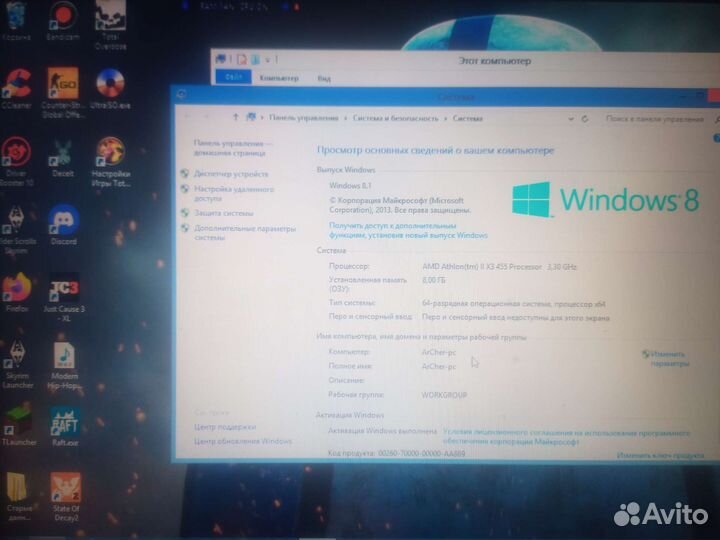
Task: Click Изменить ключ продукта link
Action: click(660, 455)
